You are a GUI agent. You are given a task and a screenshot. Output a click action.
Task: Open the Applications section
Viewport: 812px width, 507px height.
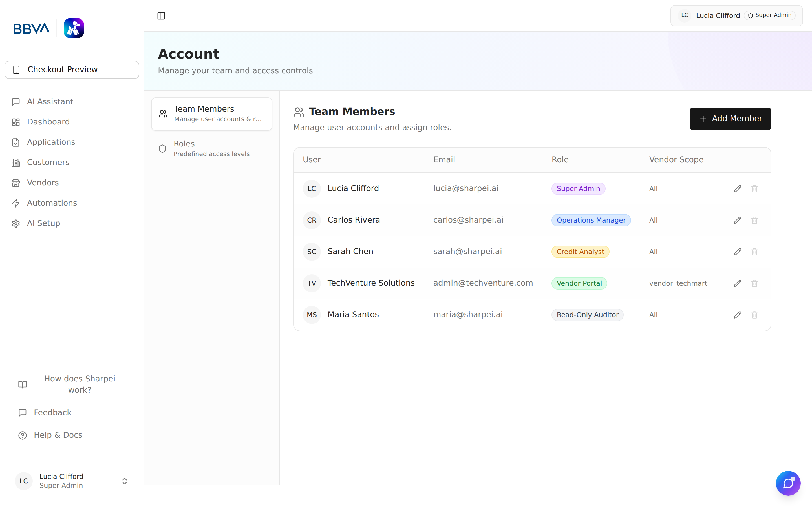coord(51,142)
